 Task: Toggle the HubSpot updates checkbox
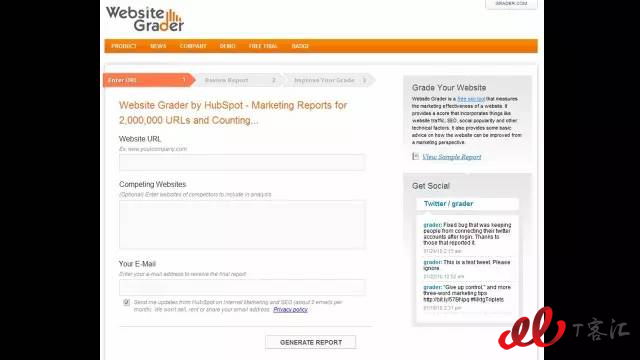tap(126, 302)
